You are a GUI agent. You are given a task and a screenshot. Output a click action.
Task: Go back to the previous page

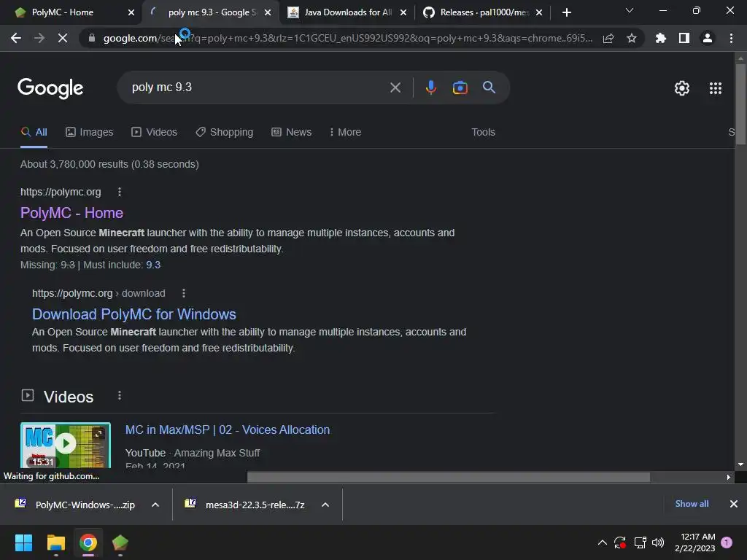coord(16,38)
